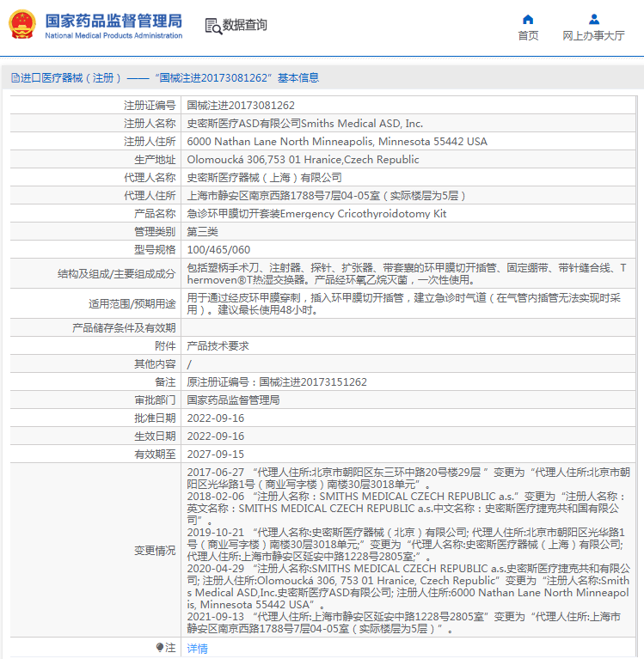The width and height of the screenshot is (644, 659).
Task: Click the 产品技术要求 attachment cell
Action: (x=218, y=345)
